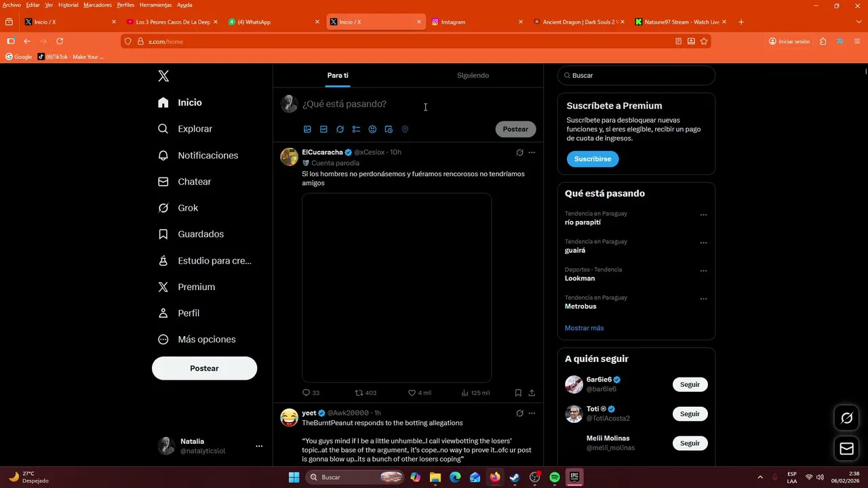868x488 pixels.
Task: Open account menu next to Natalia
Action: pyautogui.click(x=258, y=446)
